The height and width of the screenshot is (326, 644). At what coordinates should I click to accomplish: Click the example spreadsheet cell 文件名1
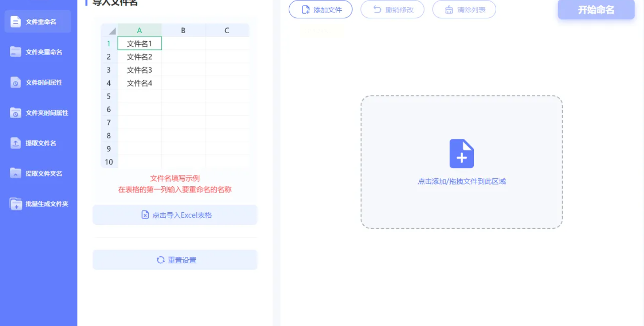140,43
